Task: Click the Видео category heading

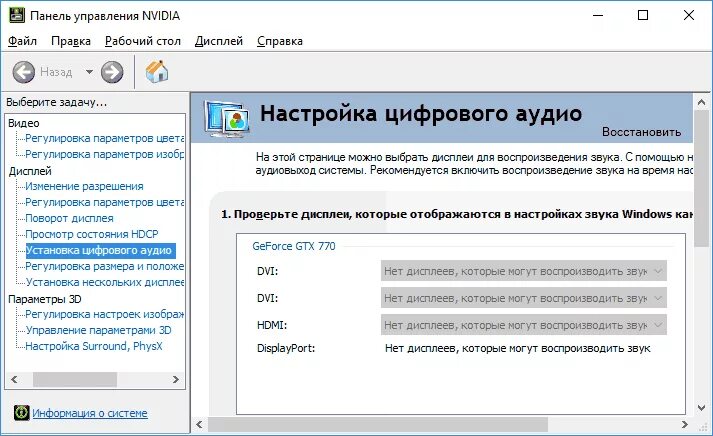Action: tap(24, 123)
